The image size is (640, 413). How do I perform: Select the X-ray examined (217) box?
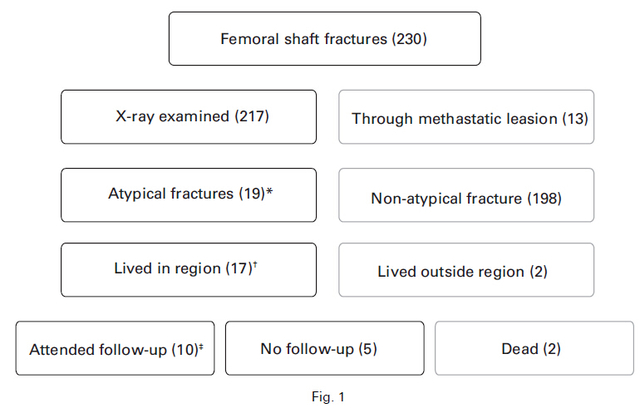[189, 117]
